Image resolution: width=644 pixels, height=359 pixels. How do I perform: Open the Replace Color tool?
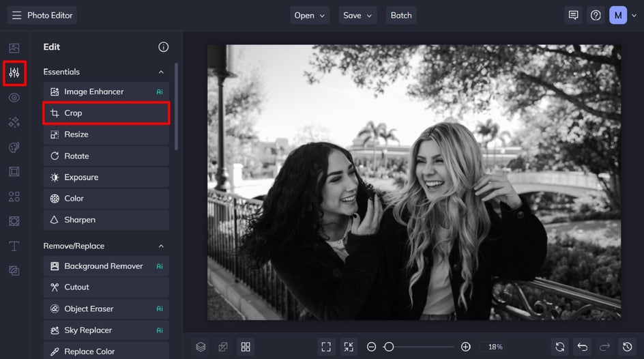point(106,351)
